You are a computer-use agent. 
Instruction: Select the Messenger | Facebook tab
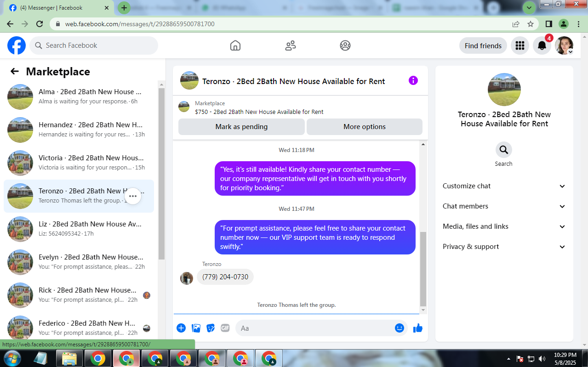(59, 8)
